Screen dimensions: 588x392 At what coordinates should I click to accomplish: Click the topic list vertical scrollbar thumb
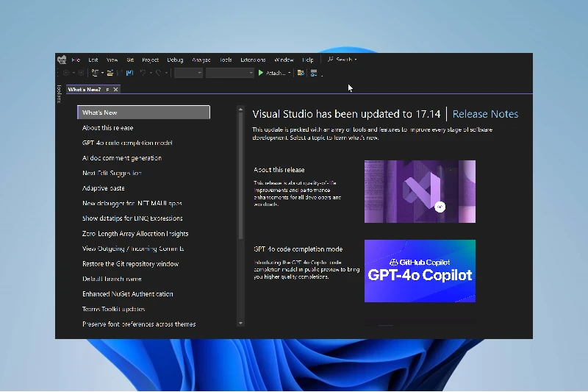(x=241, y=176)
